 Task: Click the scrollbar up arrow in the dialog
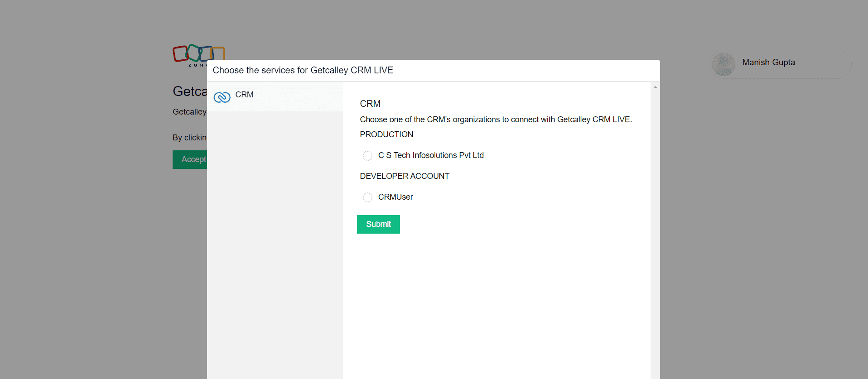point(655,87)
